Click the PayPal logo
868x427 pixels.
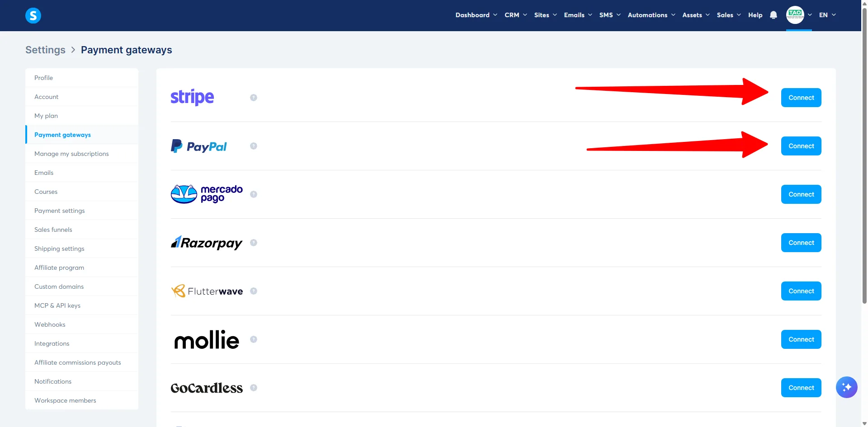[x=199, y=146]
